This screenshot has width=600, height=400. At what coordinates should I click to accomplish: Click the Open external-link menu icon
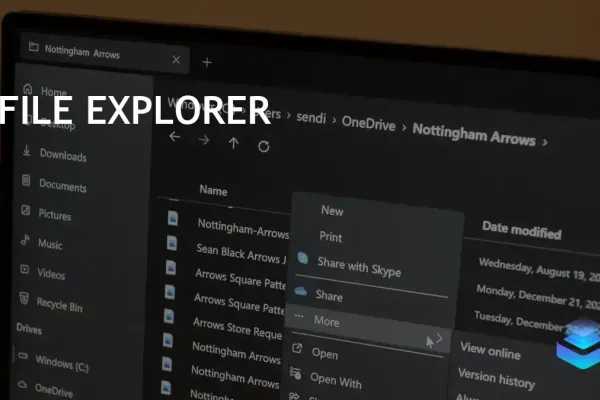pos(297,348)
